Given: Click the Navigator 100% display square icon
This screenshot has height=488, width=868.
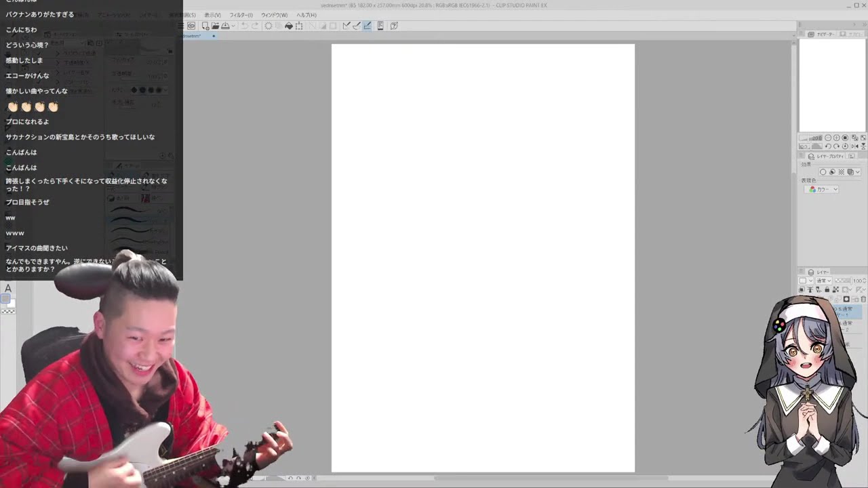Looking at the screenshot, I should click(845, 138).
